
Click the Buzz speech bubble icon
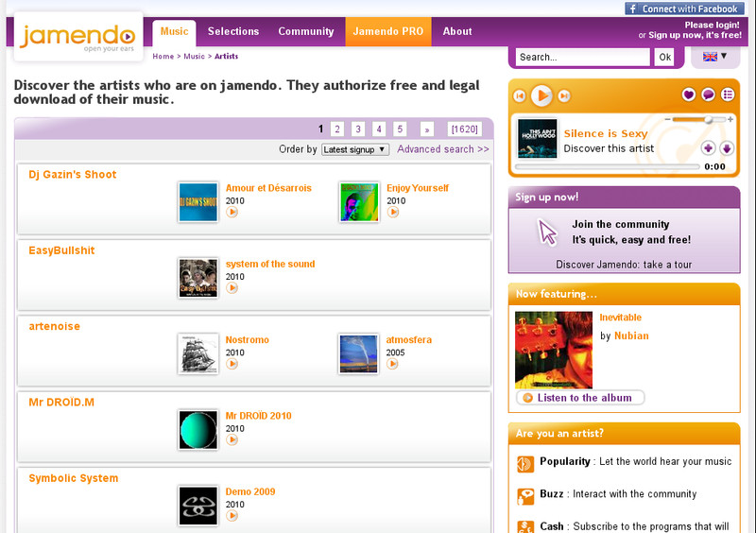[525, 496]
